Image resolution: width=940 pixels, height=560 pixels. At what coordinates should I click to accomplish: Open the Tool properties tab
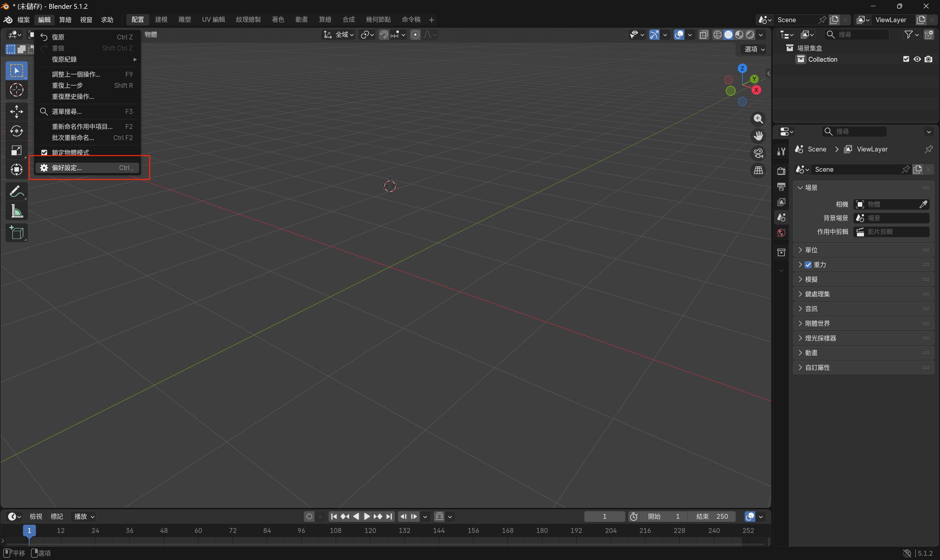[781, 151]
